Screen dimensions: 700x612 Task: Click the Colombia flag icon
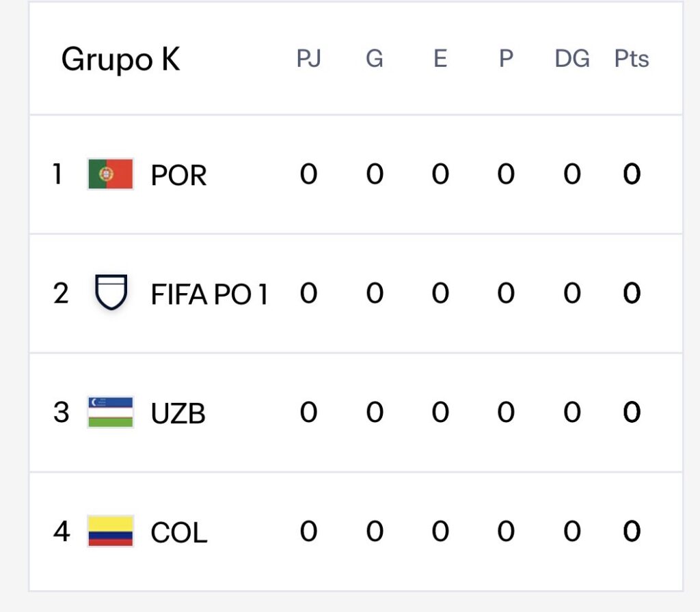111,531
